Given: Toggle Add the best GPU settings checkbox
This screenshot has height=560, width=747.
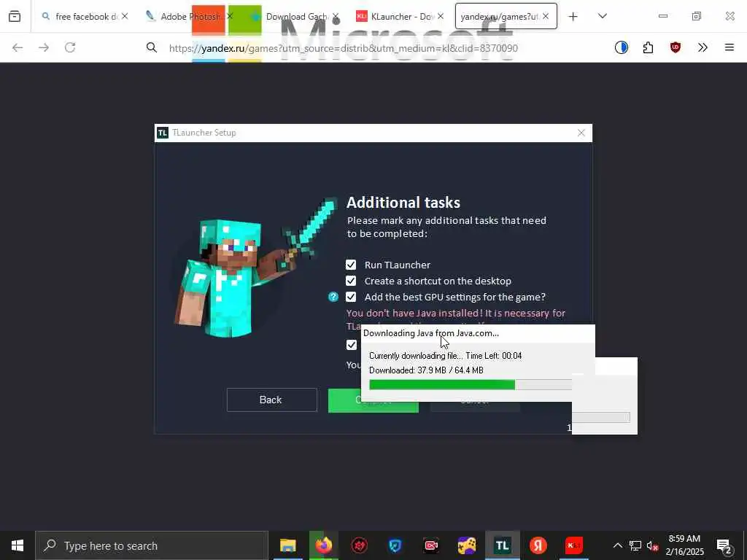Looking at the screenshot, I should coord(351,297).
